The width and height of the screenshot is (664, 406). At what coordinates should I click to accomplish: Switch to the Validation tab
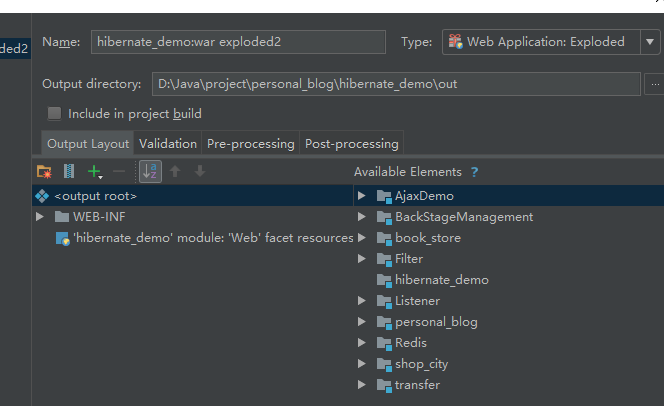[x=168, y=144]
